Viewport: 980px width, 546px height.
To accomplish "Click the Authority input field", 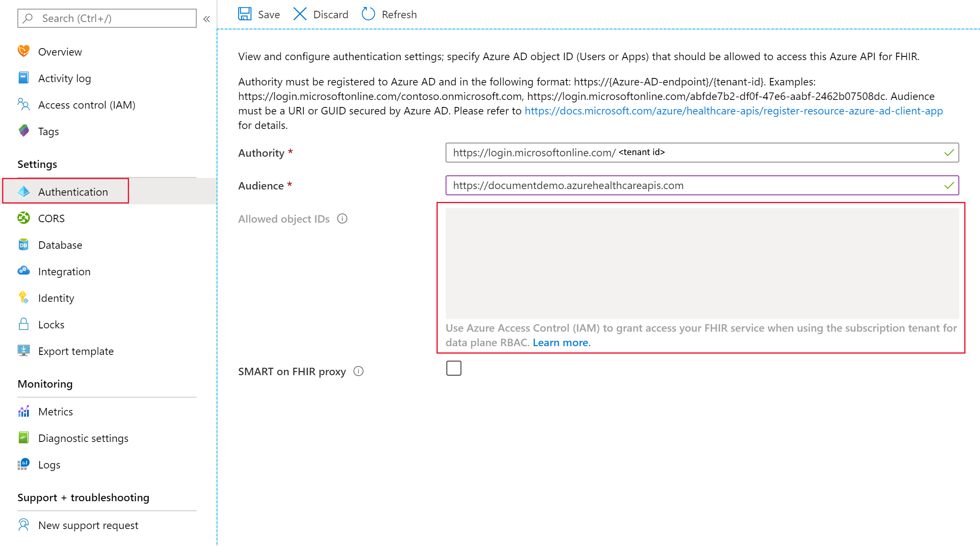I will (x=702, y=152).
